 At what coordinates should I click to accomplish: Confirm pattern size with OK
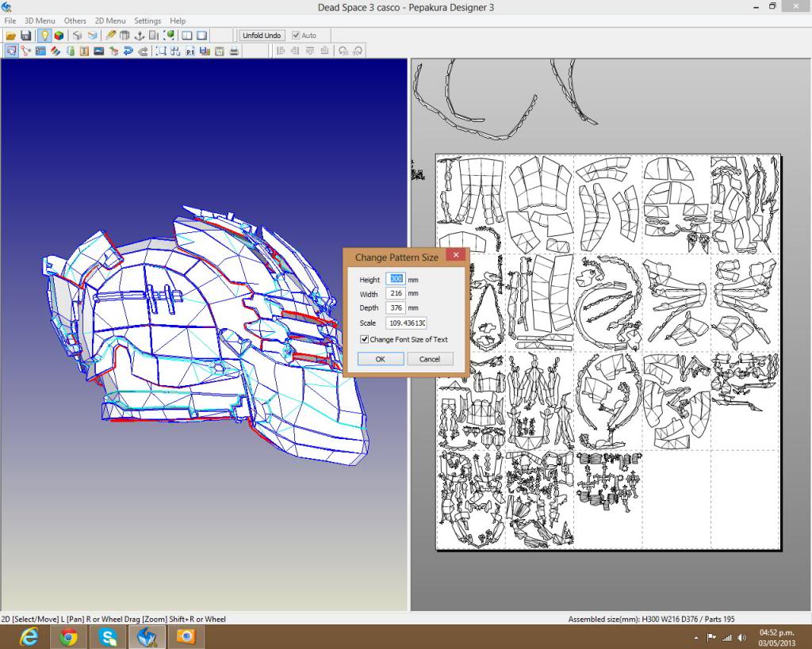380,359
